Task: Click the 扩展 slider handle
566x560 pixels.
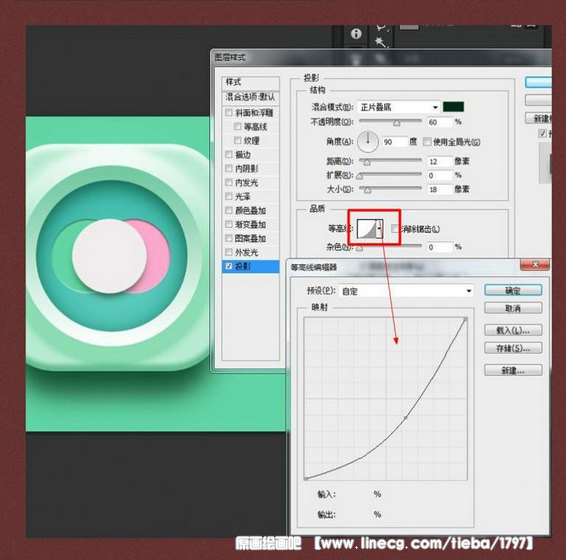Action: tap(360, 177)
